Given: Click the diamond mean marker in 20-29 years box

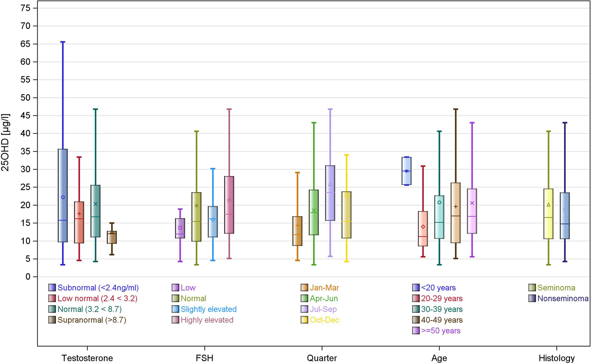Looking at the screenshot, I should pos(423,227).
